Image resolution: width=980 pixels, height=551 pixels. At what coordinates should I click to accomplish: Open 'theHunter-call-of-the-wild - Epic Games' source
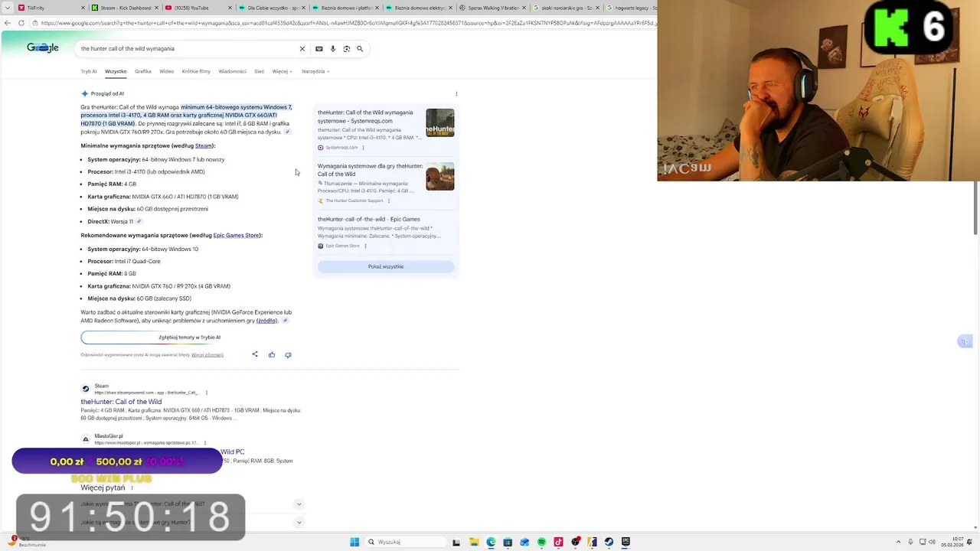(369, 220)
